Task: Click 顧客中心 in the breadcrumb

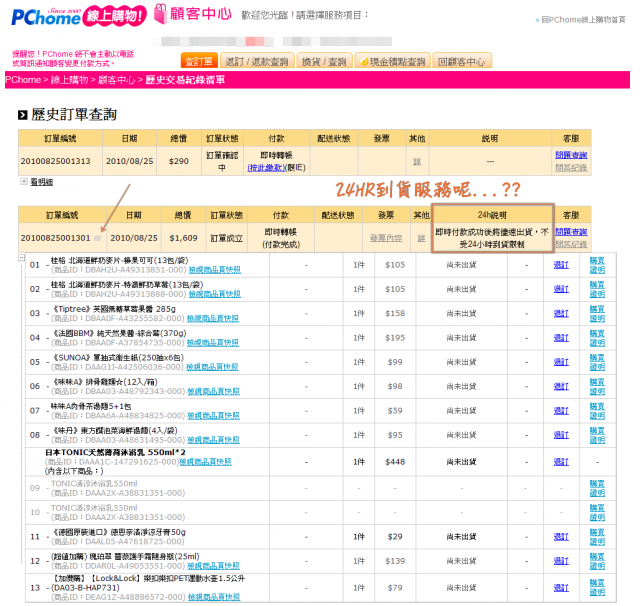Action: (117, 80)
